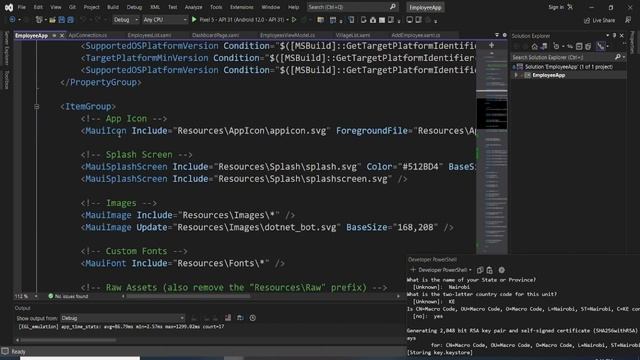Close the EmployeeApp editor tab
640x360 pixels.
(62, 36)
